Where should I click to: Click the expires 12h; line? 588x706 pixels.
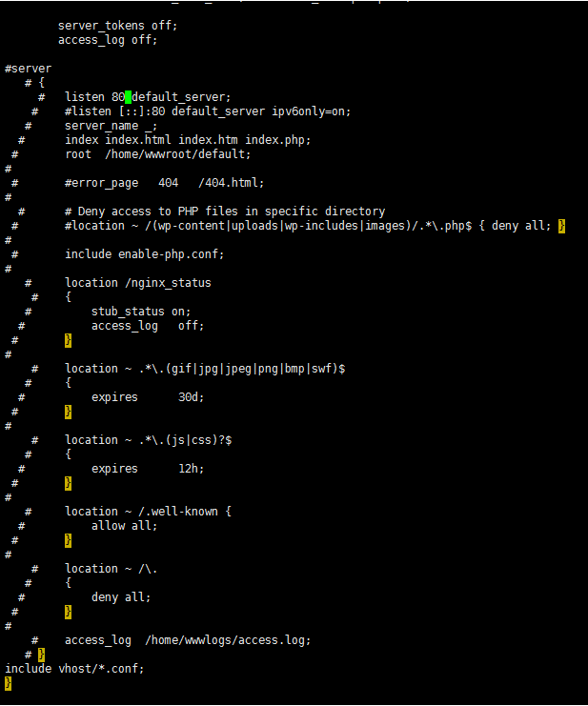click(148, 469)
